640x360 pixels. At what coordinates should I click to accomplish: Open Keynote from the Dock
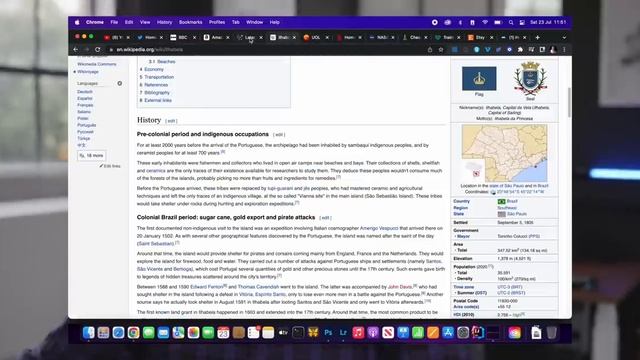(403, 333)
